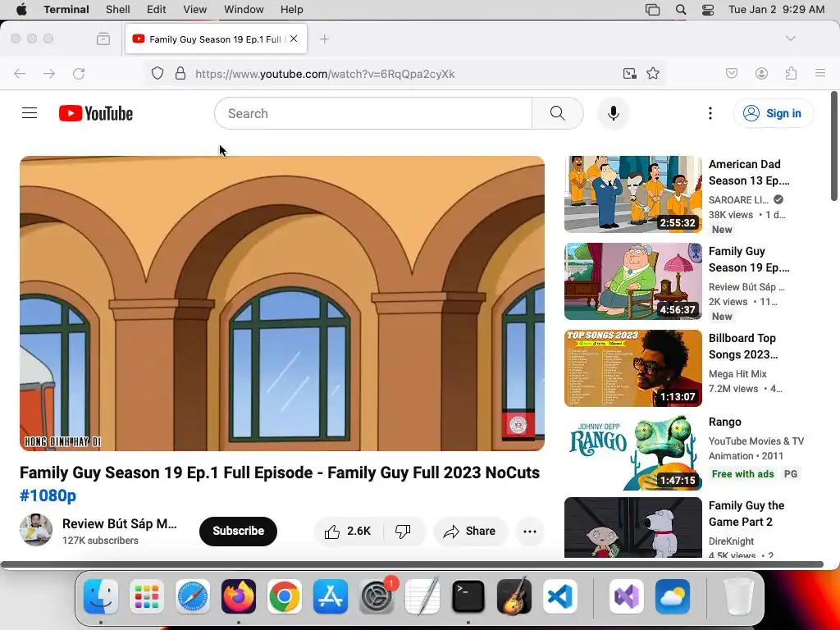Open more actions ellipsis below the video
The width and height of the screenshot is (840, 630).
coord(530,532)
